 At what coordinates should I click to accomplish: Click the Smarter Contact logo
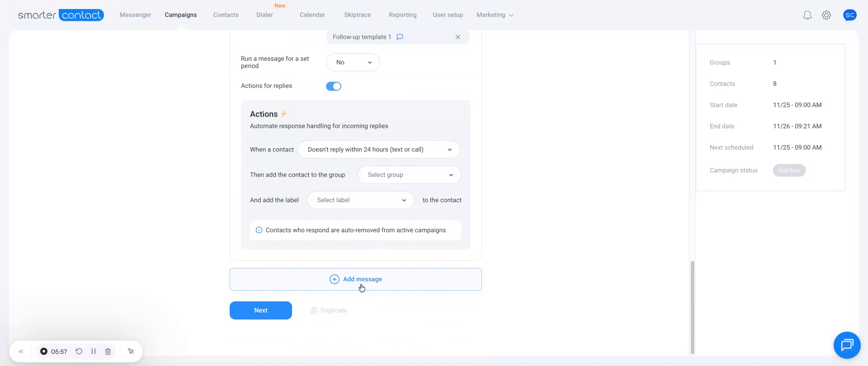61,15
